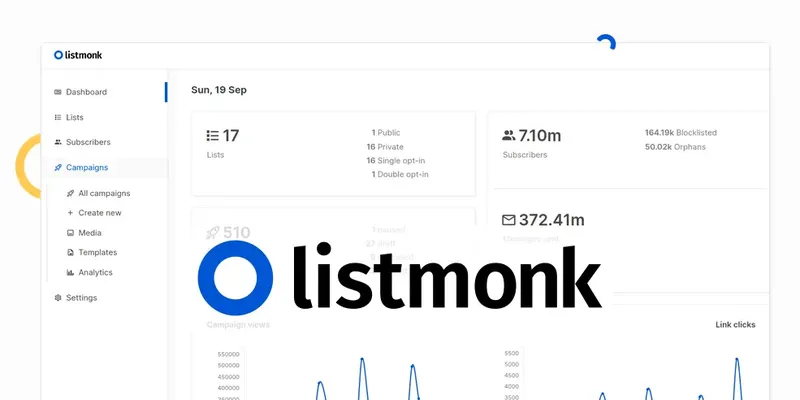Open the Dashboard menu item
Image resolution: width=800 pixels, height=400 pixels.
pos(86,92)
